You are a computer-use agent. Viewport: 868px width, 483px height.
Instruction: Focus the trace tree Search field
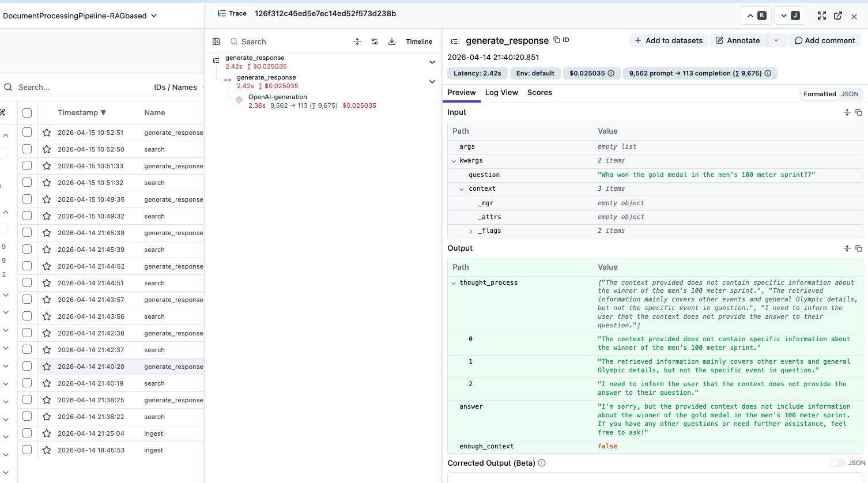pos(288,41)
